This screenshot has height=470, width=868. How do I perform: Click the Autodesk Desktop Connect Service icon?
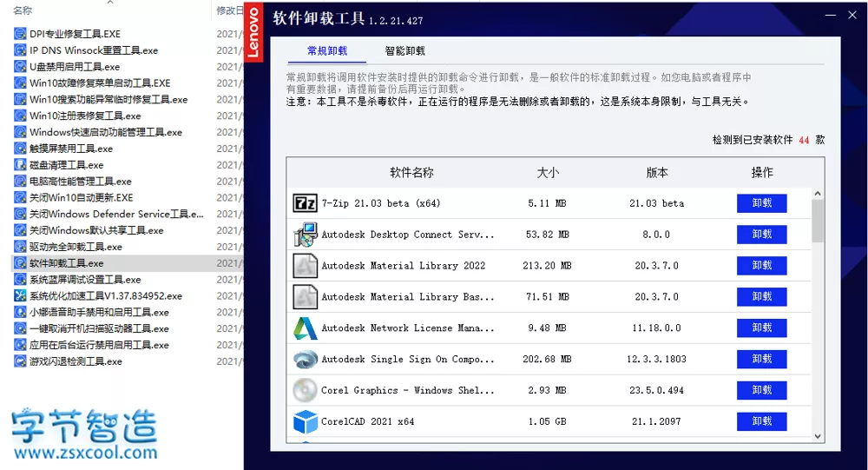305,235
